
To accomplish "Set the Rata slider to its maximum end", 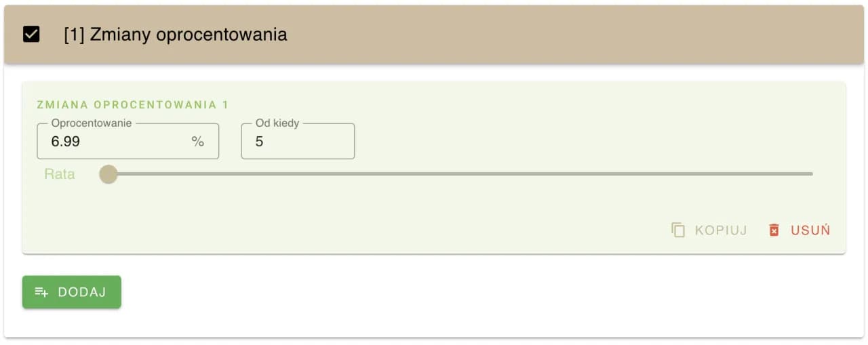I will pos(812,174).
